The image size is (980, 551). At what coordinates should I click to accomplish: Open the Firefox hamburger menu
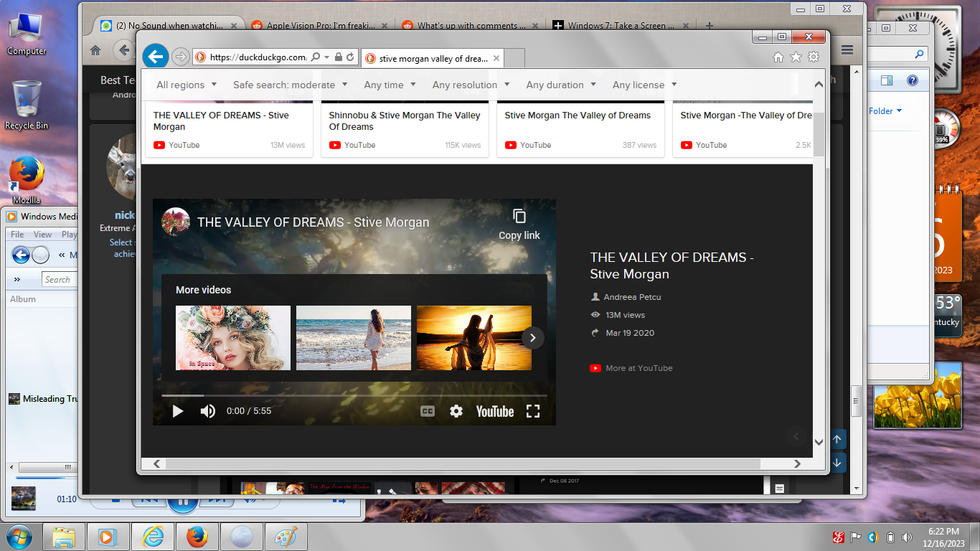(x=847, y=50)
